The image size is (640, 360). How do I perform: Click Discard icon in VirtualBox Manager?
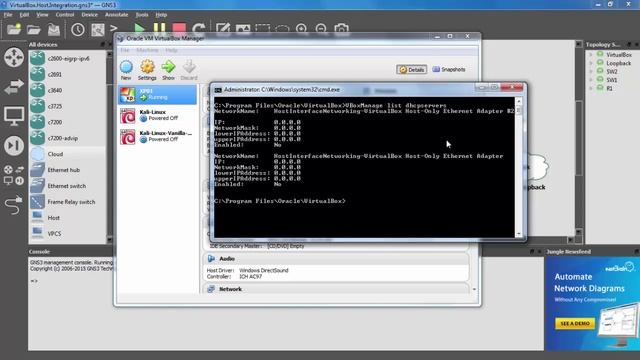point(189,70)
